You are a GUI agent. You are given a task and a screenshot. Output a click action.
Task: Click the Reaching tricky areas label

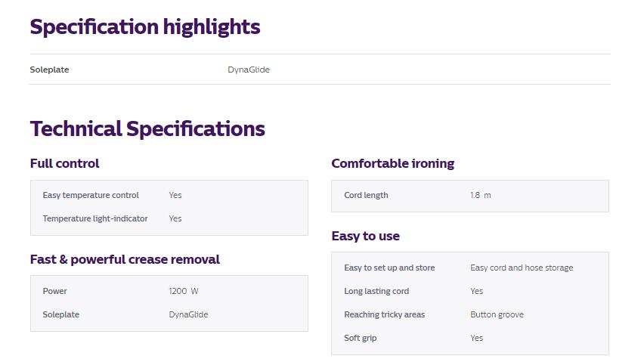(x=384, y=314)
